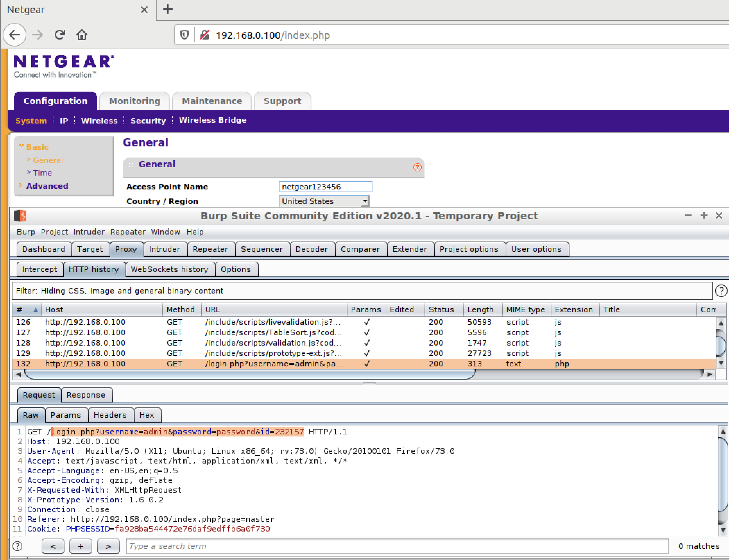This screenshot has height=560, width=729.
Task: Click the browser address bar URL
Action: (273, 35)
